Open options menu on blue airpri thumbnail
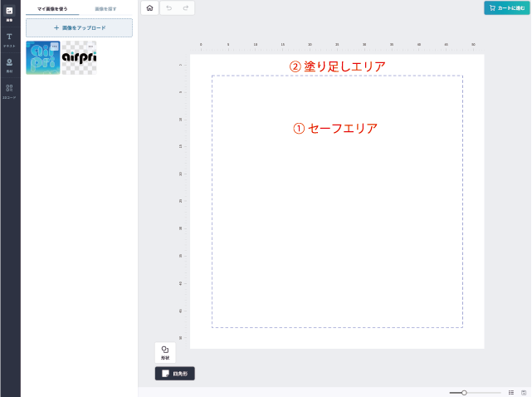The width and height of the screenshot is (532, 397). 55,47
